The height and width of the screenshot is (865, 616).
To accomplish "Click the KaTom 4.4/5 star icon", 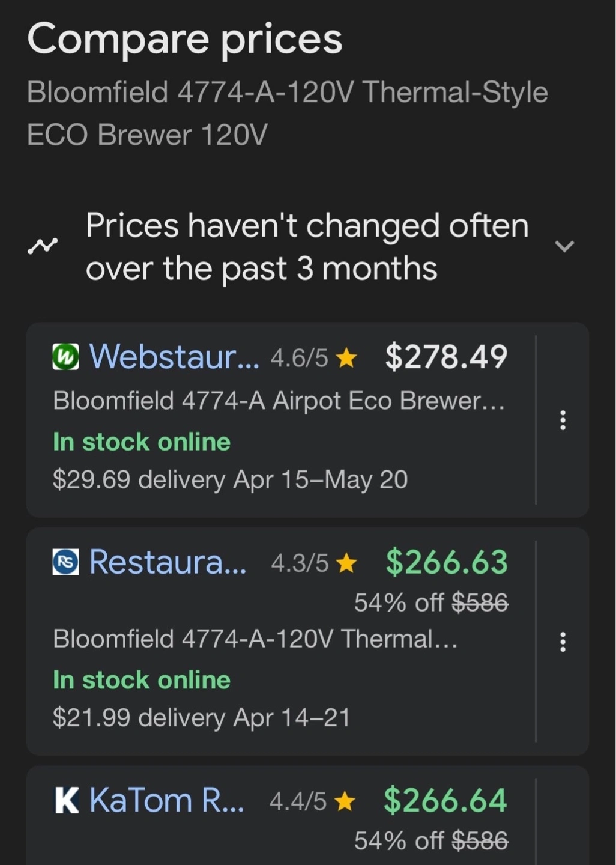I will click(345, 801).
